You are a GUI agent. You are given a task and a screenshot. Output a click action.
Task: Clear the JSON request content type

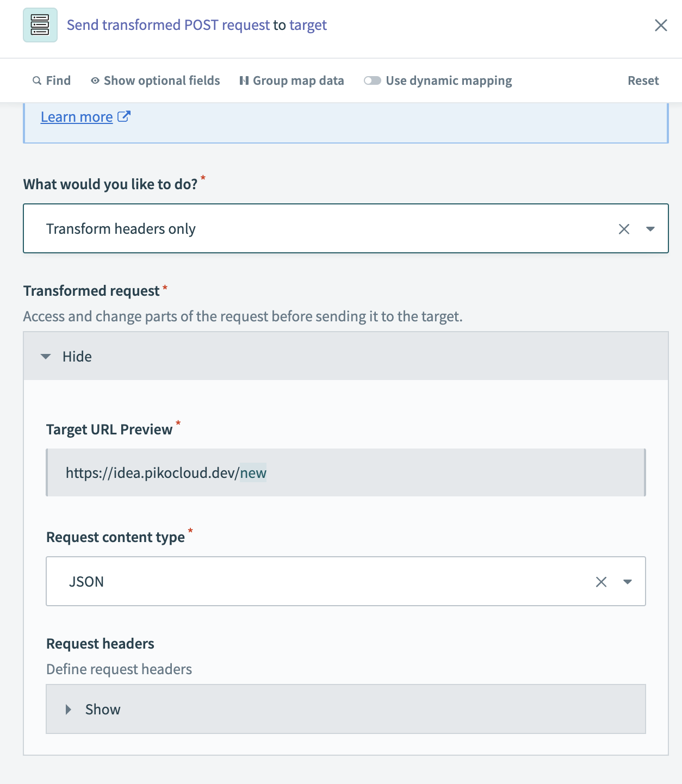pyautogui.click(x=601, y=582)
